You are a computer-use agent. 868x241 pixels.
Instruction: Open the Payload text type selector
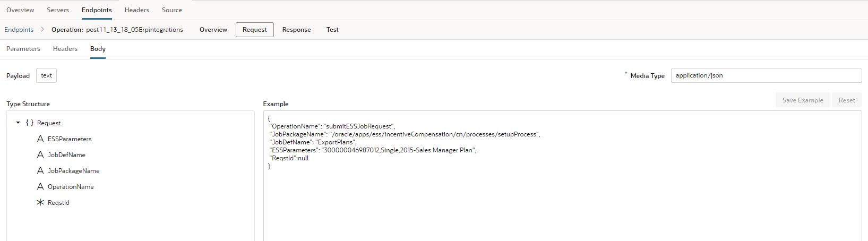click(46, 75)
